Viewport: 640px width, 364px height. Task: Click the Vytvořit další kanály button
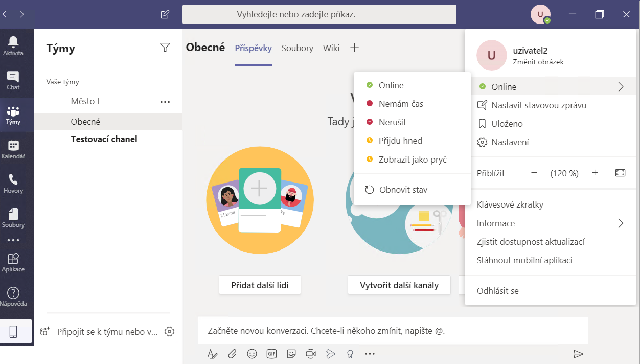[x=399, y=285]
